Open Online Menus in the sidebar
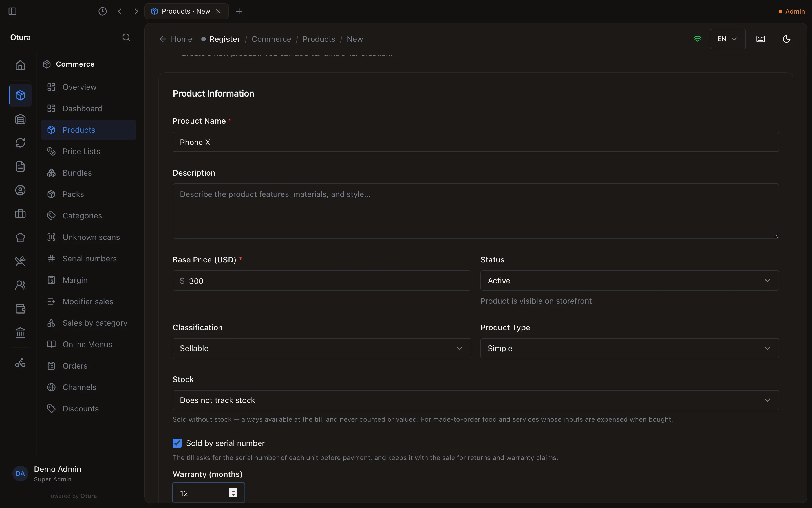This screenshot has width=812, height=508. click(x=88, y=344)
